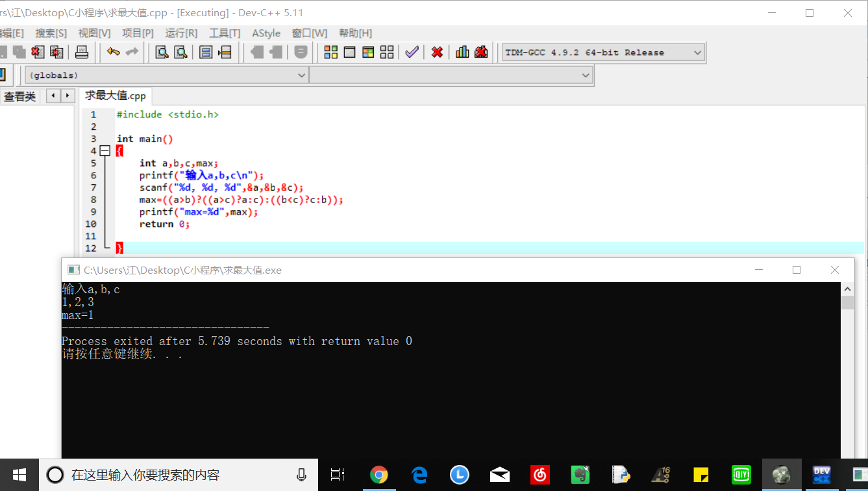Click the grey Insert snippet toolbar icon
This screenshot has height=491, width=868.
(301, 53)
